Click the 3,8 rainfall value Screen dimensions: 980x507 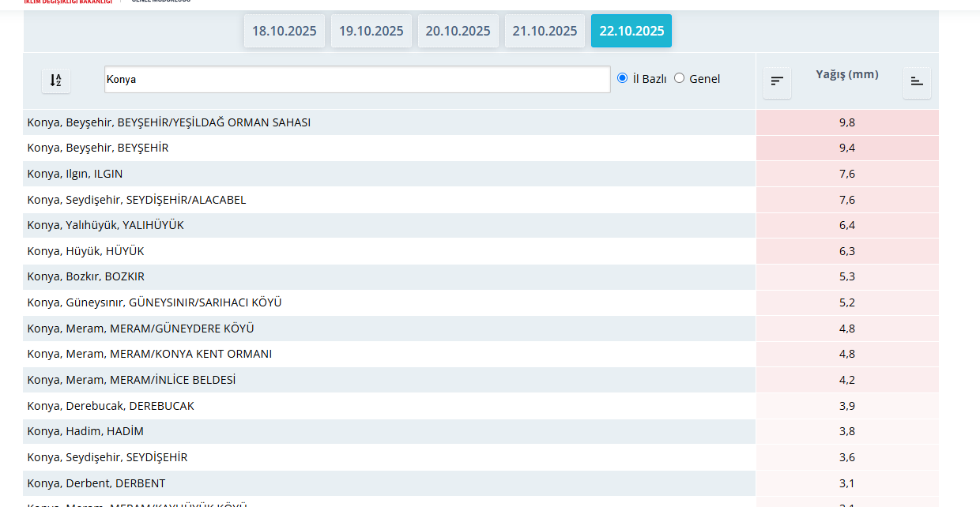(847, 431)
